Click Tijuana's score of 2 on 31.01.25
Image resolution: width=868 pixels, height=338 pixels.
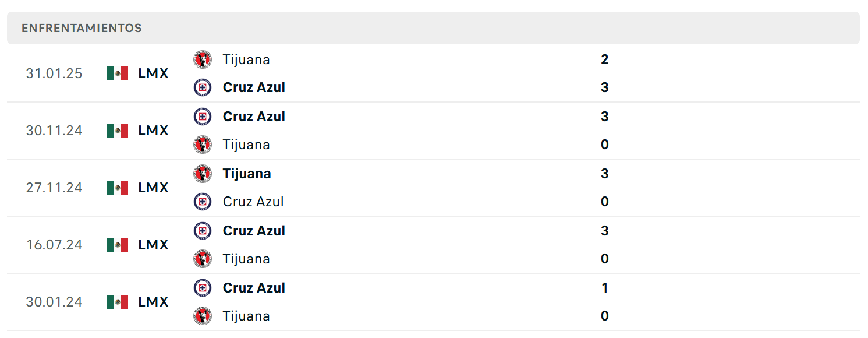click(605, 59)
